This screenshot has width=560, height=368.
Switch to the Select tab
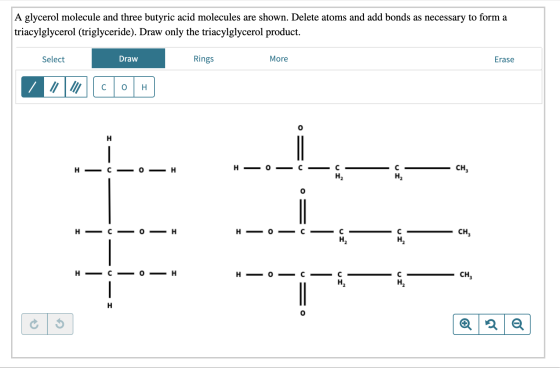tap(53, 59)
